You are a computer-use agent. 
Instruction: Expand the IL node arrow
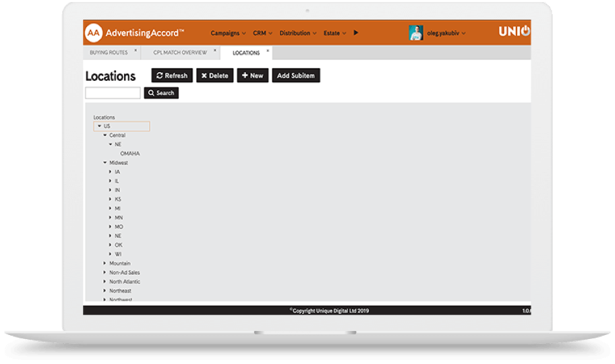pos(110,181)
